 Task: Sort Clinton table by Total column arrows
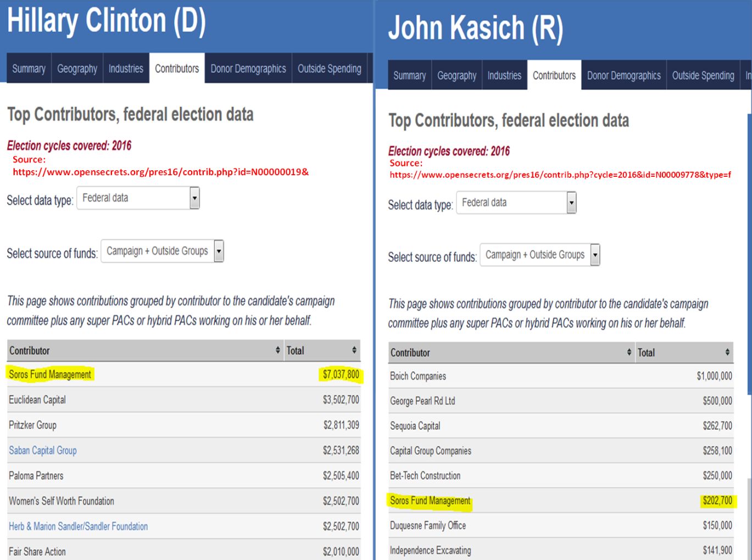tap(354, 350)
